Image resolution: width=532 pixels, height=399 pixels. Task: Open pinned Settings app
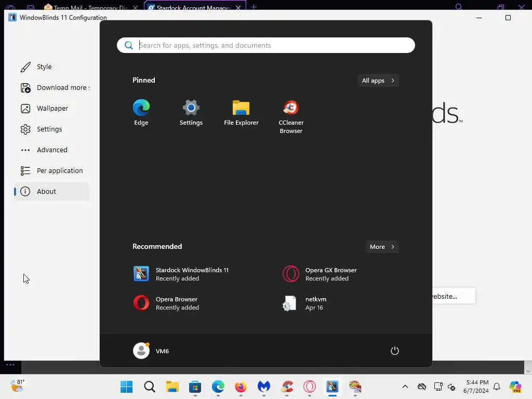(x=191, y=113)
